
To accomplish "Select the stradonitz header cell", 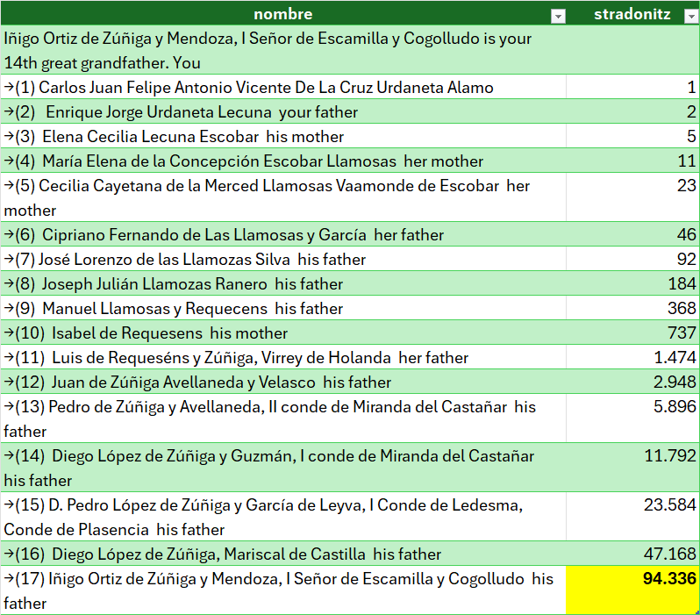I will click(x=632, y=13).
